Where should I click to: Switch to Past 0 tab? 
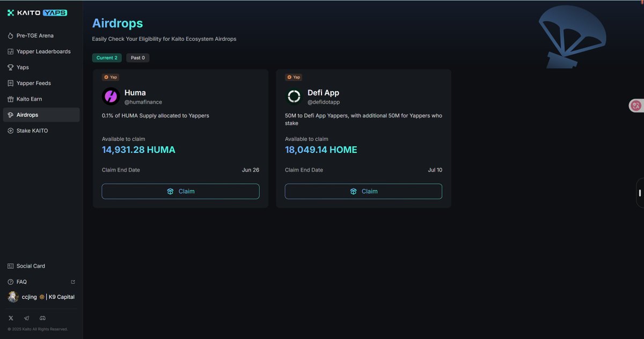(138, 58)
